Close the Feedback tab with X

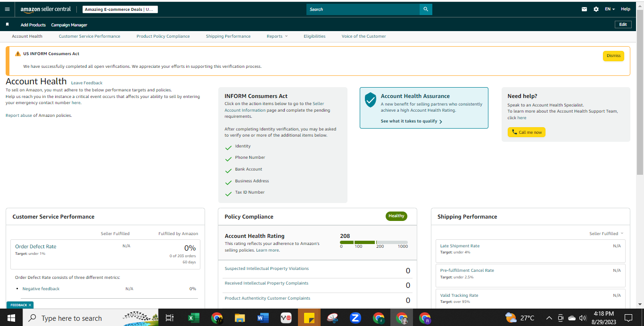coord(30,305)
